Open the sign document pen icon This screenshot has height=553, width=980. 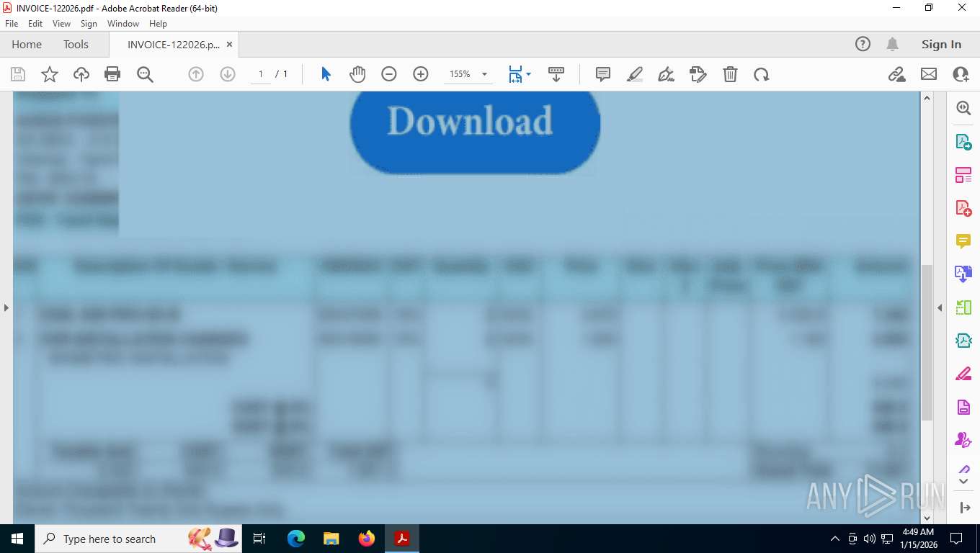667,74
